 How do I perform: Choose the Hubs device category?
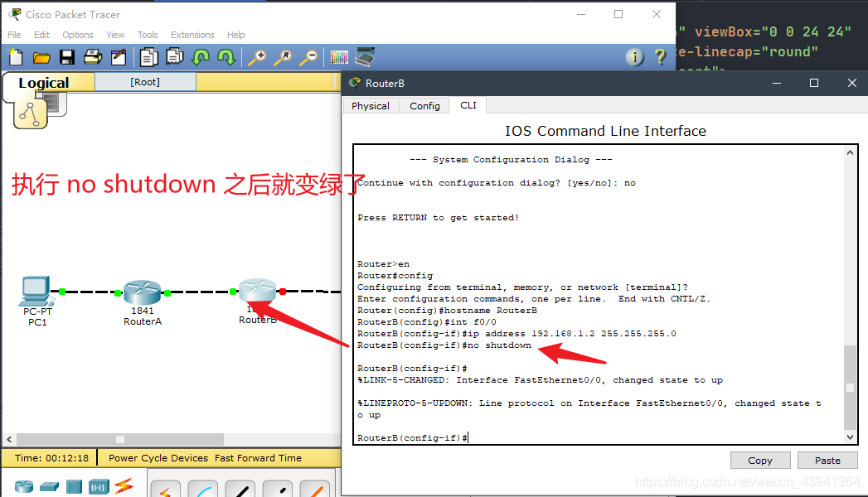coord(74,486)
